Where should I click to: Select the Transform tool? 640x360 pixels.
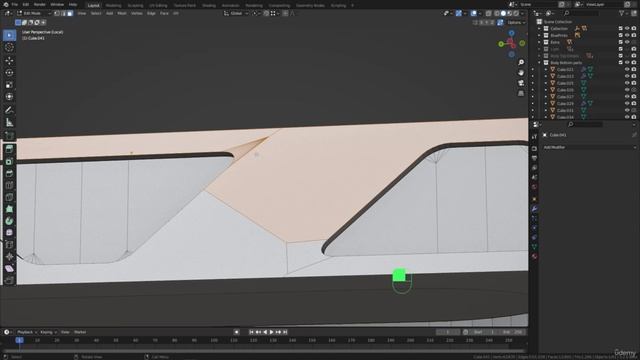[x=9, y=97]
